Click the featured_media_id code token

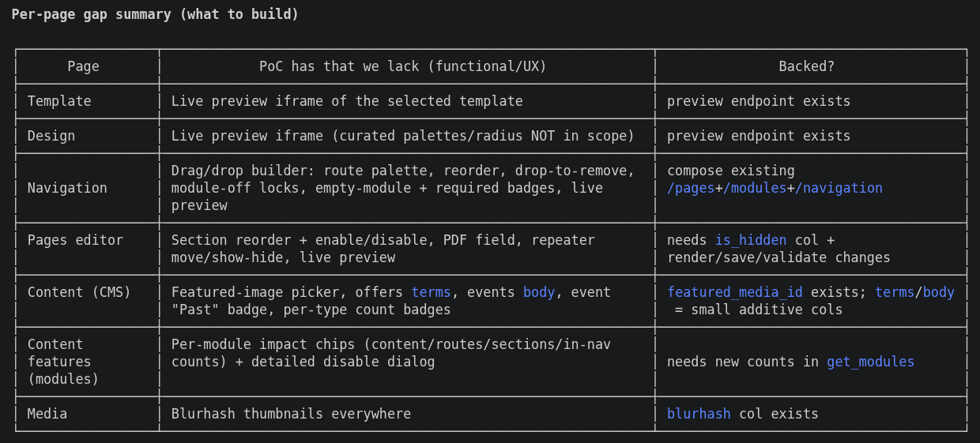pos(735,292)
